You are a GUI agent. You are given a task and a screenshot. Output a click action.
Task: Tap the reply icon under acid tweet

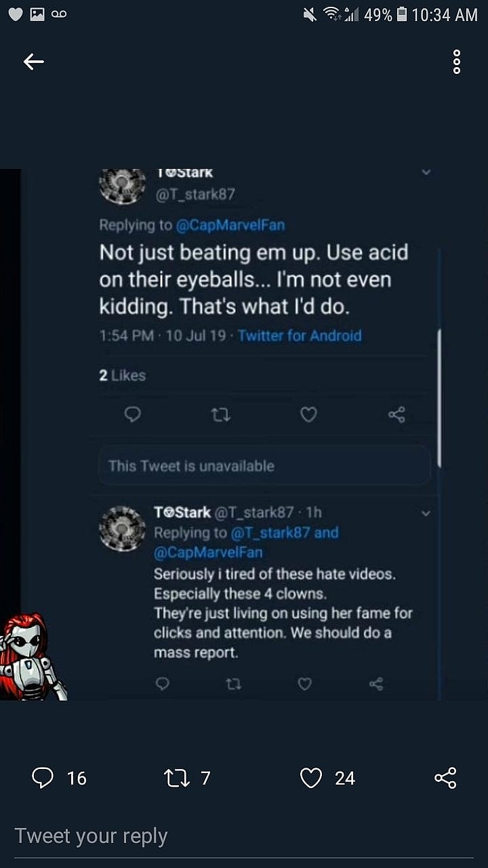click(133, 414)
